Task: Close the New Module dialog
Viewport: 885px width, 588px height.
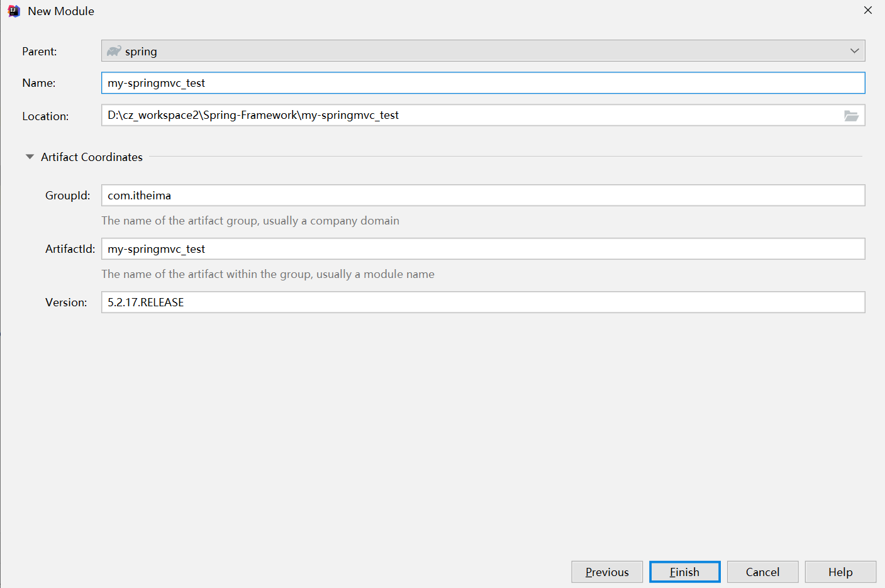Action: (x=868, y=10)
